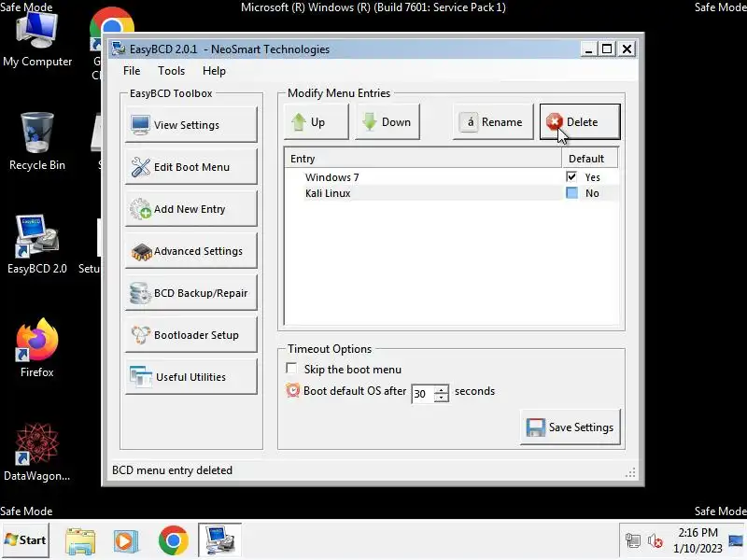Delete the selected boot entry
Viewport: 747px width, 560px height.
(580, 122)
